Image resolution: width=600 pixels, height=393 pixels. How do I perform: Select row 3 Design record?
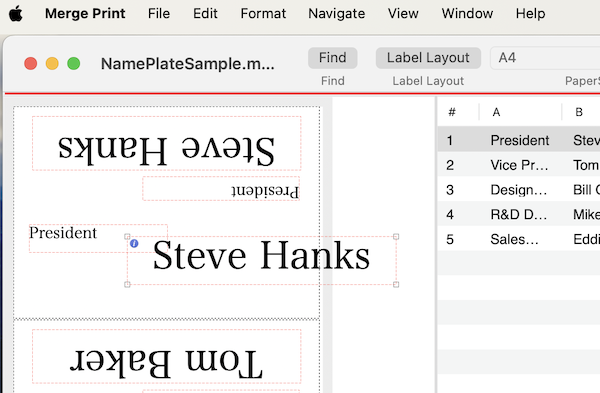[519, 190]
